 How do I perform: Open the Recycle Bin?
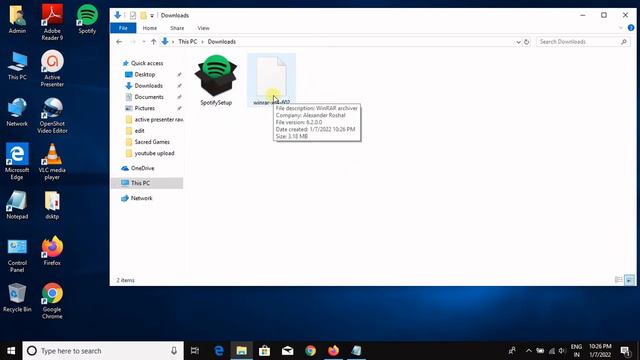pos(17,298)
